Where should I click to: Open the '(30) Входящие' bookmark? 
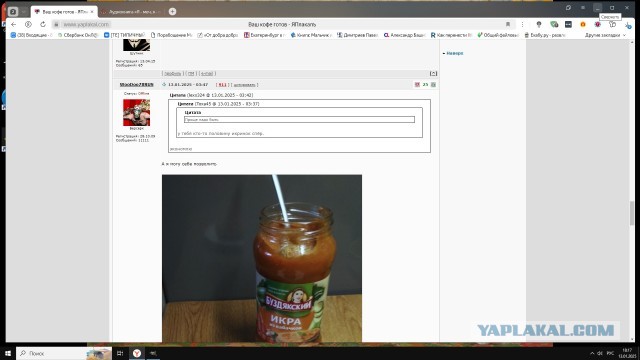coord(31,35)
